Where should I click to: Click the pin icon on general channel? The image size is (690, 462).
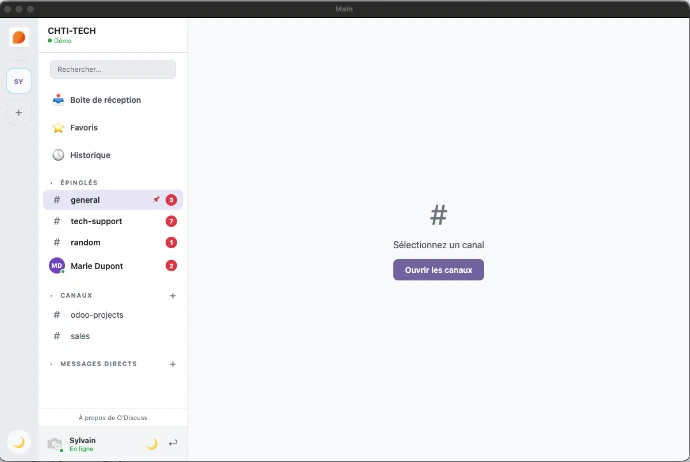[x=156, y=200]
